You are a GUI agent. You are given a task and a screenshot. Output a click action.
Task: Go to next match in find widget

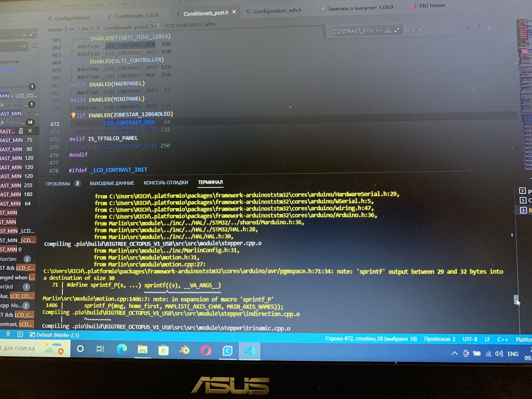click(479, 27)
